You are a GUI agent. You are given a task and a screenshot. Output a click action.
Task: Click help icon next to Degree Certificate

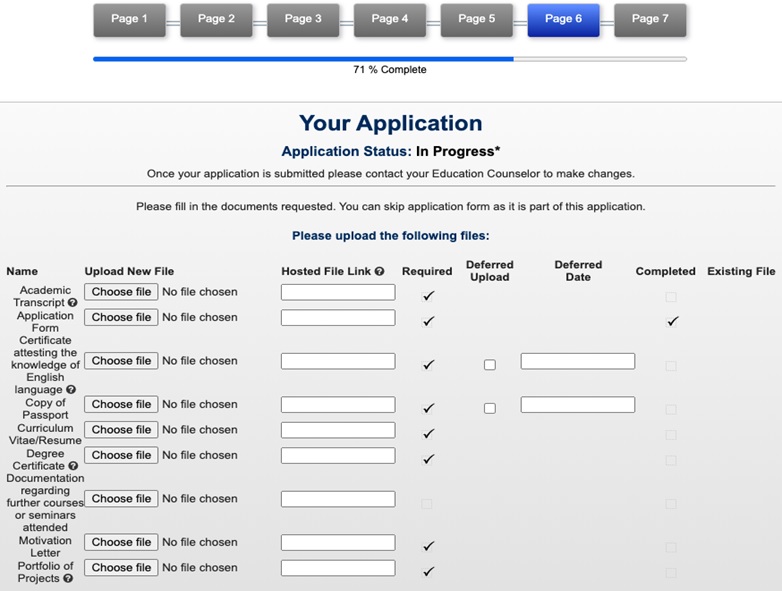click(73, 466)
